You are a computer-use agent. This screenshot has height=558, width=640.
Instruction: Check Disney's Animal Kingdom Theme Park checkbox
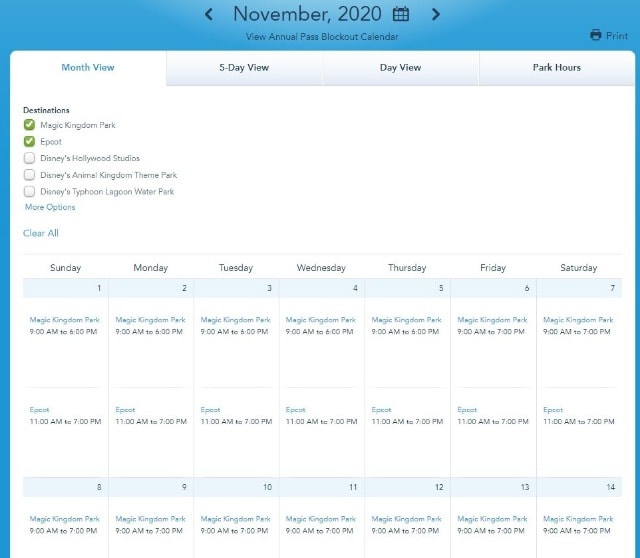[29, 175]
